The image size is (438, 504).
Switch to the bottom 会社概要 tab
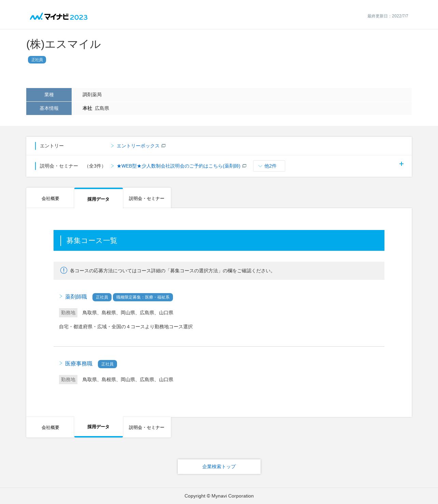[50, 427]
